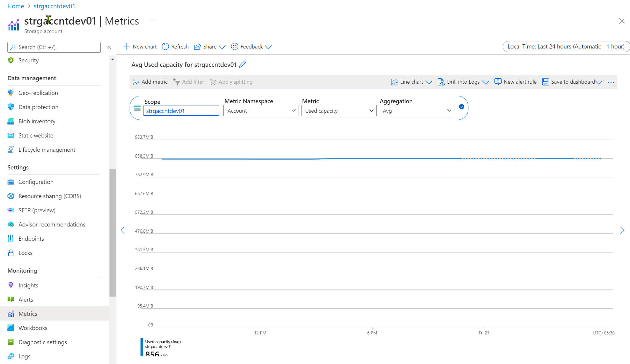630x364 pixels.
Task: Click the pencil icon to edit chart title
Action: point(243,64)
